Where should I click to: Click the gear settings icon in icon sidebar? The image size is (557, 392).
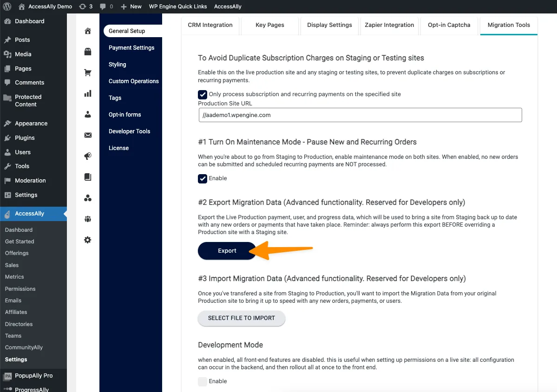88,240
